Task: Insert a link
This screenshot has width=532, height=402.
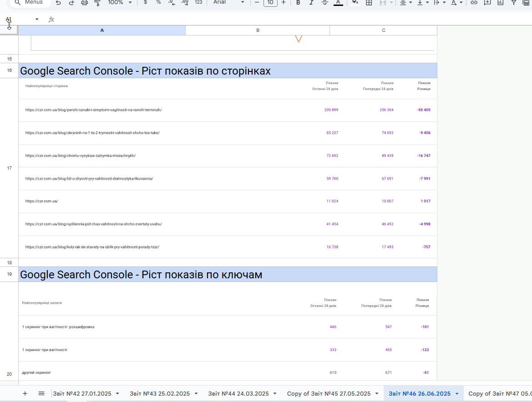Action: point(474,2)
